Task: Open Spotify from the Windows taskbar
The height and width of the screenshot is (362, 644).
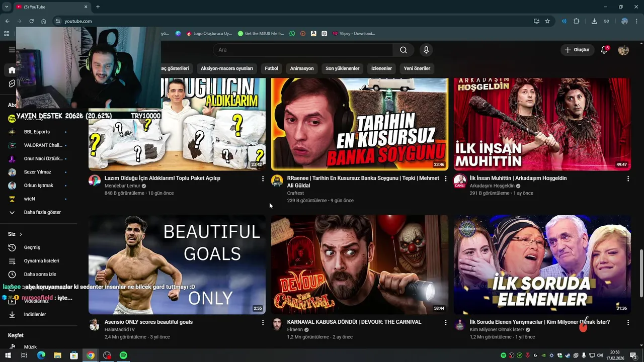Action: click(123, 355)
